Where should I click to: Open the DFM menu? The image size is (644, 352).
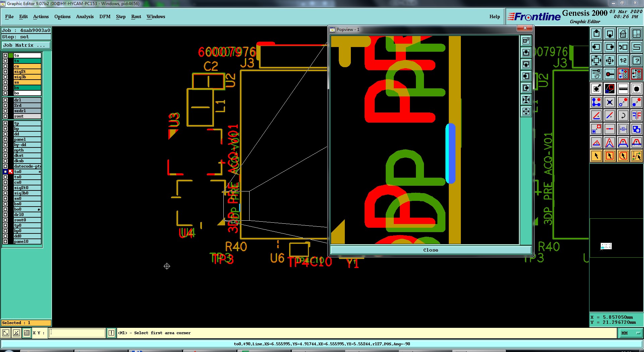click(x=105, y=16)
